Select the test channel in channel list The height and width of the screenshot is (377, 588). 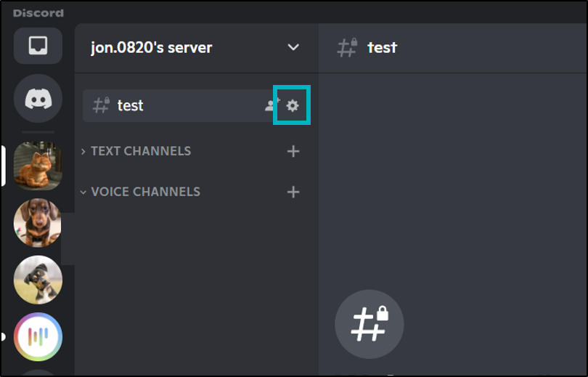pos(131,105)
